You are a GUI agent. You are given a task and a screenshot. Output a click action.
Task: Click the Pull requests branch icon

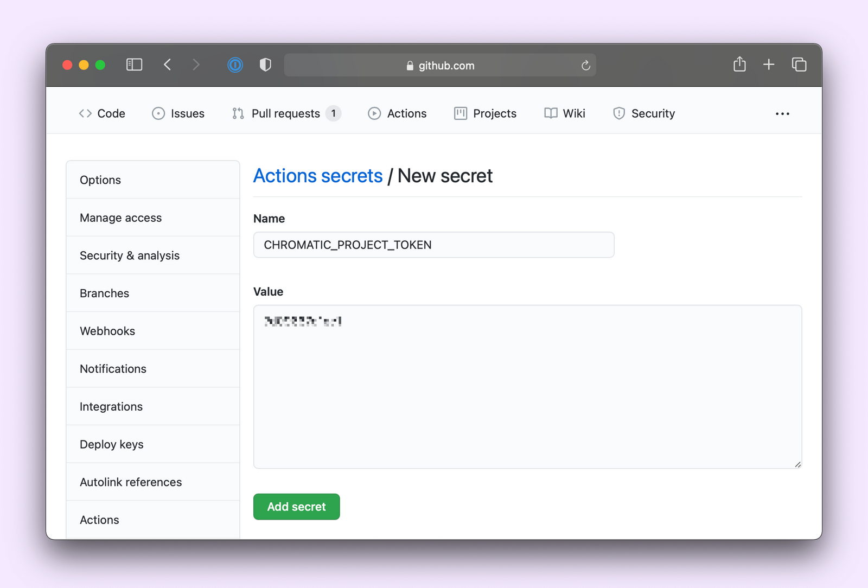click(x=237, y=113)
